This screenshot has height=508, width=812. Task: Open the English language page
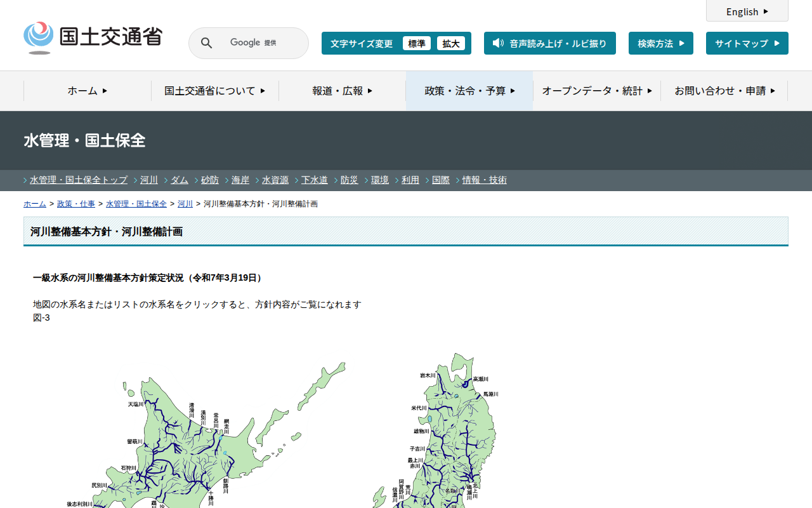(747, 11)
